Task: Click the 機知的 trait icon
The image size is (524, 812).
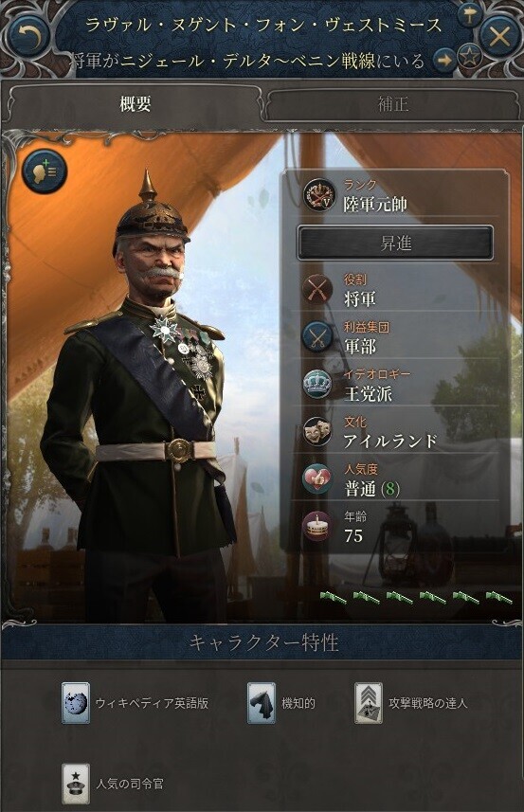Action: click(x=261, y=703)
